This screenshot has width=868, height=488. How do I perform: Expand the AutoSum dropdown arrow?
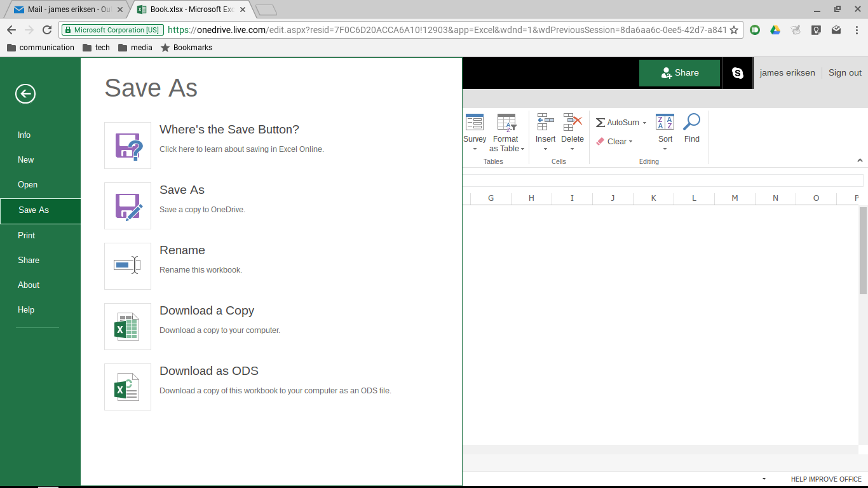[x=644, y=123]
